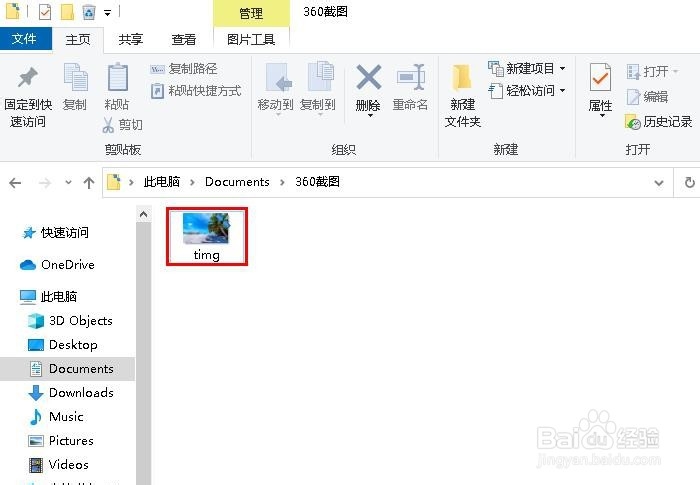Switch to the View (查看) tab
Image resolution: width=700 pixels, height=485 pixels.
[x=183, y=40]
